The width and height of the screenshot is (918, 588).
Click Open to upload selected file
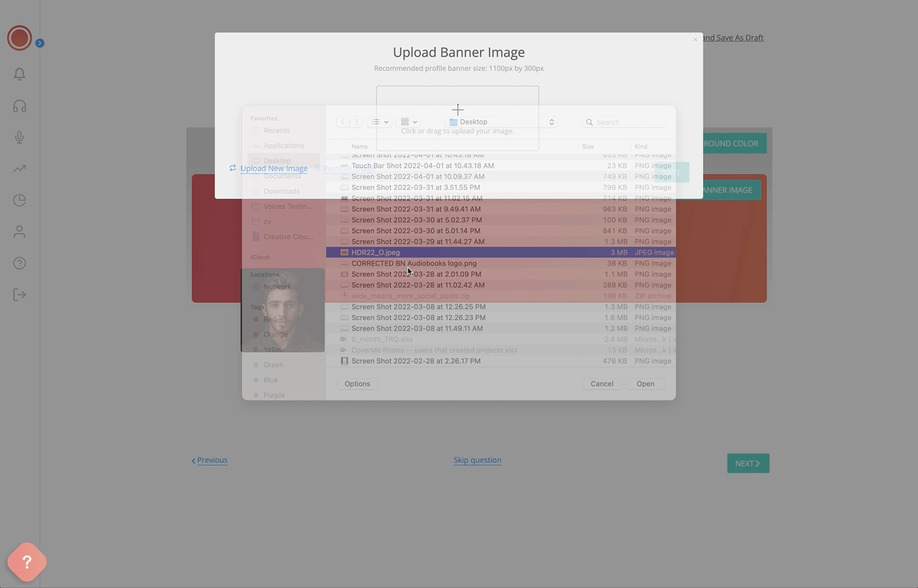645,384
